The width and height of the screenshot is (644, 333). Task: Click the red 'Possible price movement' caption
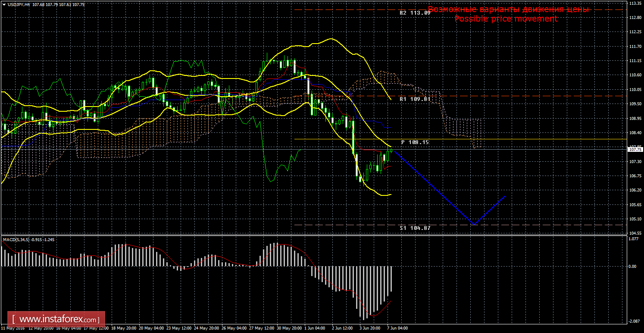[x=506, y=19]
